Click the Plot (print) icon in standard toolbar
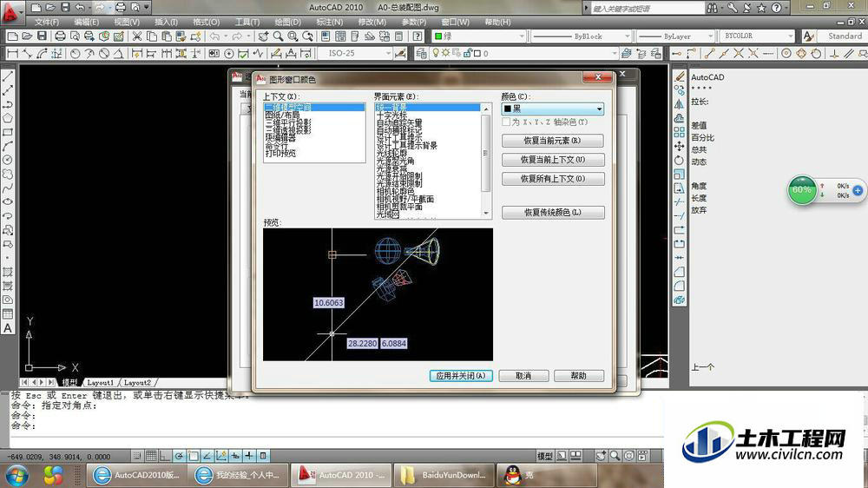This screenshot has width=868, height=488. (61, 36)
